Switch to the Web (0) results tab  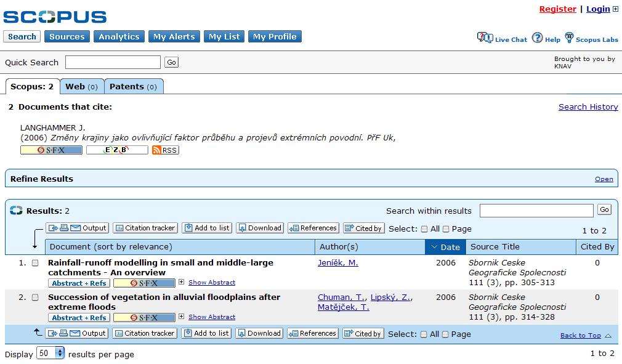click(82, 86)
